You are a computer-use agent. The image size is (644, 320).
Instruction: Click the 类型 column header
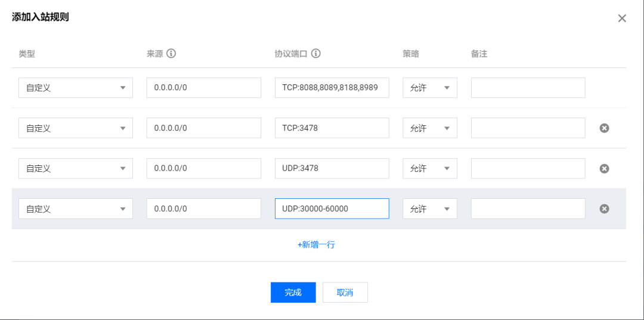coord(27,54)
